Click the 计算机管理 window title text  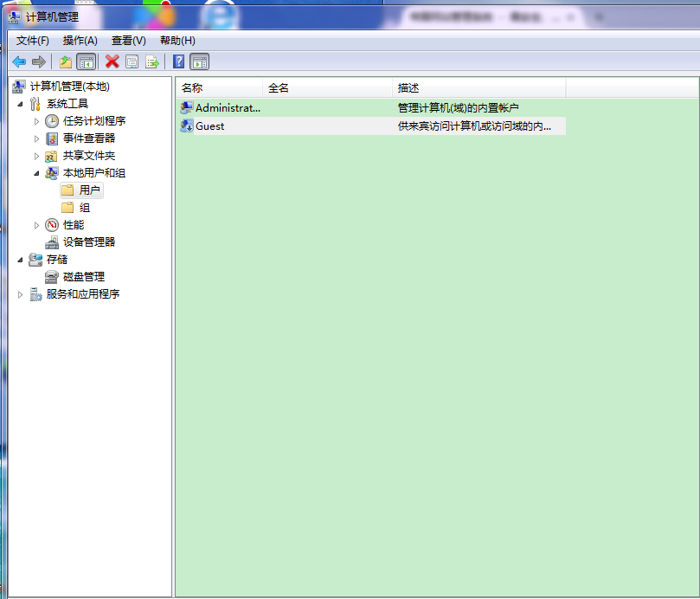(x=52, y=17)
